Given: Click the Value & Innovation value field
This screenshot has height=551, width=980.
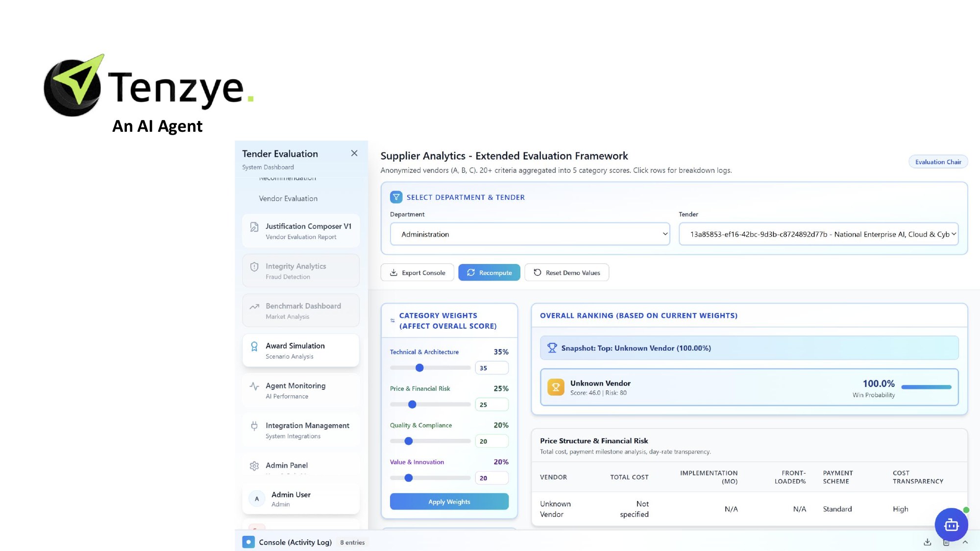Looking at the screenshot, I should 491,478.
